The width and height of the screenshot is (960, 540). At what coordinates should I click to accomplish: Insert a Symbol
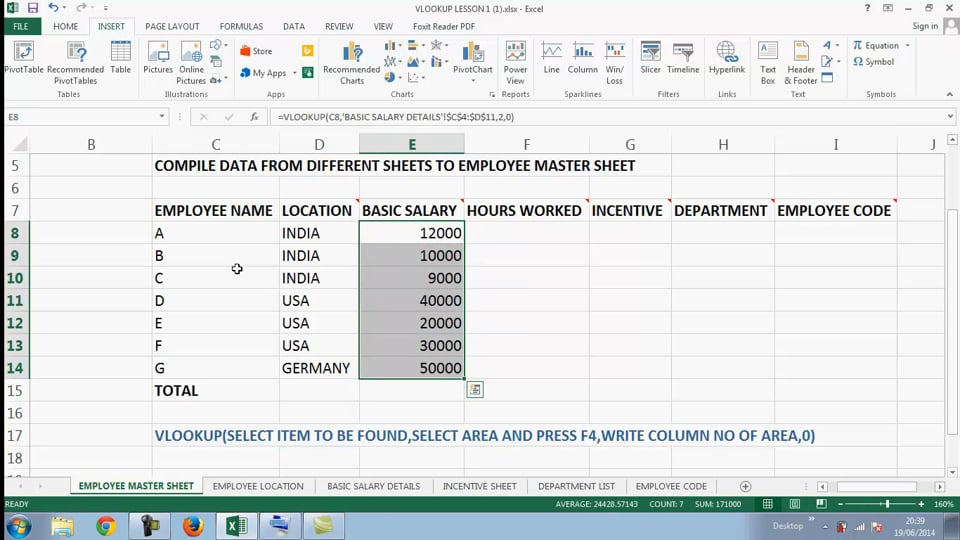click(874, 62)
